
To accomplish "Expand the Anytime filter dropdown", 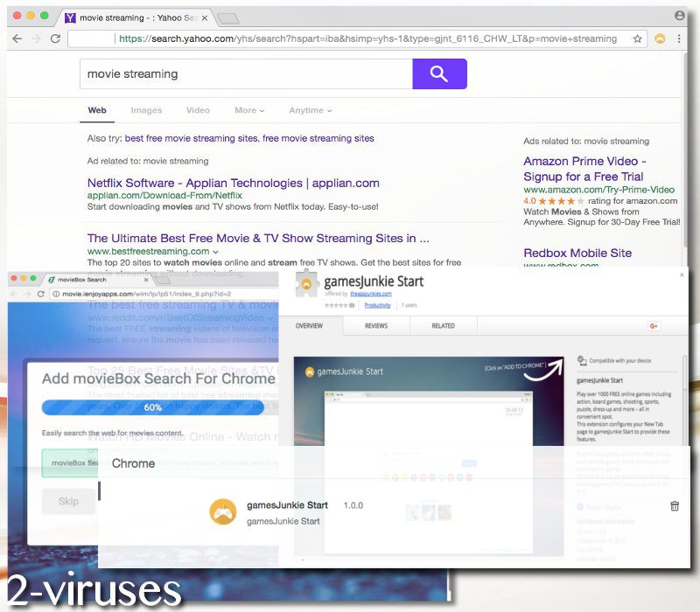I will point(311,110).
